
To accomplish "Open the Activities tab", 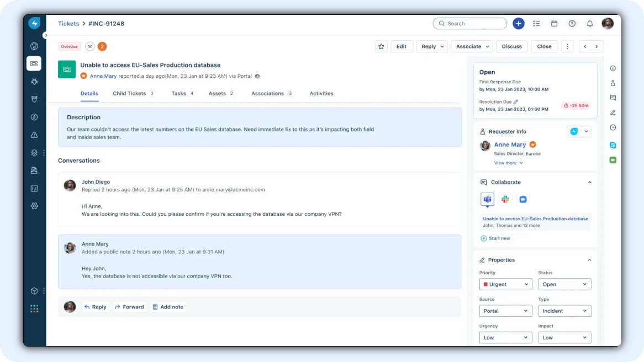I will pyautogui.click(x=321, y=94).
